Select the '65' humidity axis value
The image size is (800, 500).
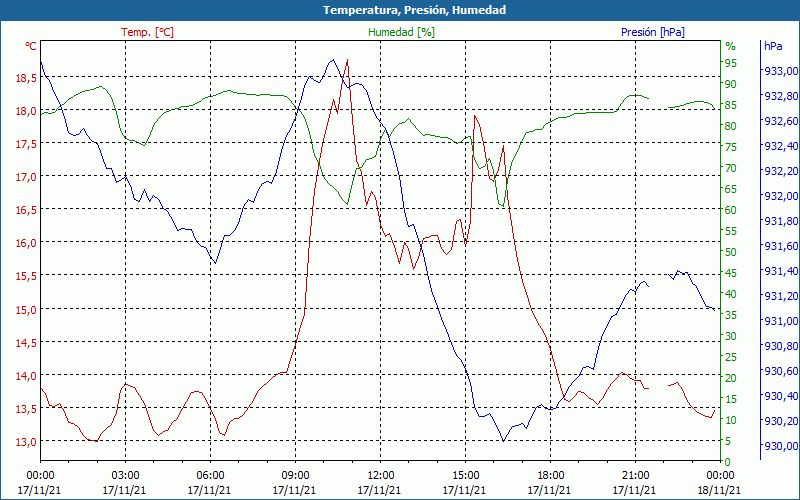[x=731, y=189]
